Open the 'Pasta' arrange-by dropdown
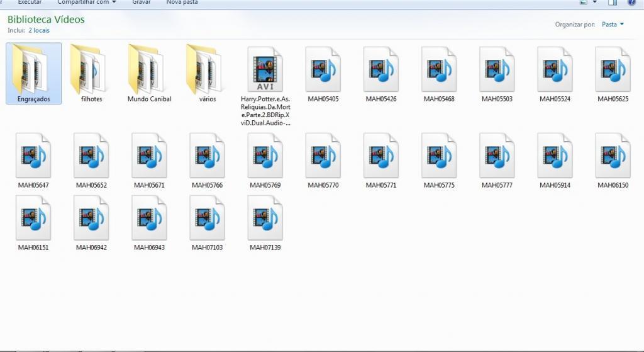The height and width of the screenshot is (352, 644). tap(613, 25)
